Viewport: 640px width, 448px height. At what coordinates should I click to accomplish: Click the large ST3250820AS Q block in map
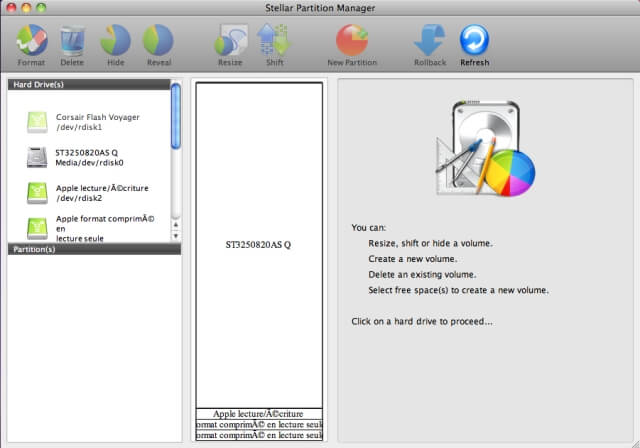[258, 244]
